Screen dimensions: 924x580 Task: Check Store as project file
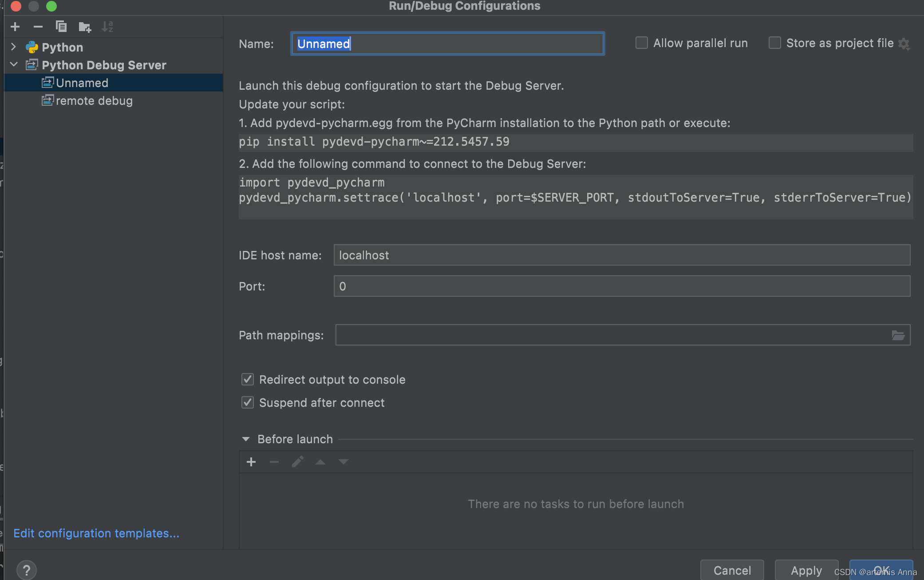pos(774,43)
